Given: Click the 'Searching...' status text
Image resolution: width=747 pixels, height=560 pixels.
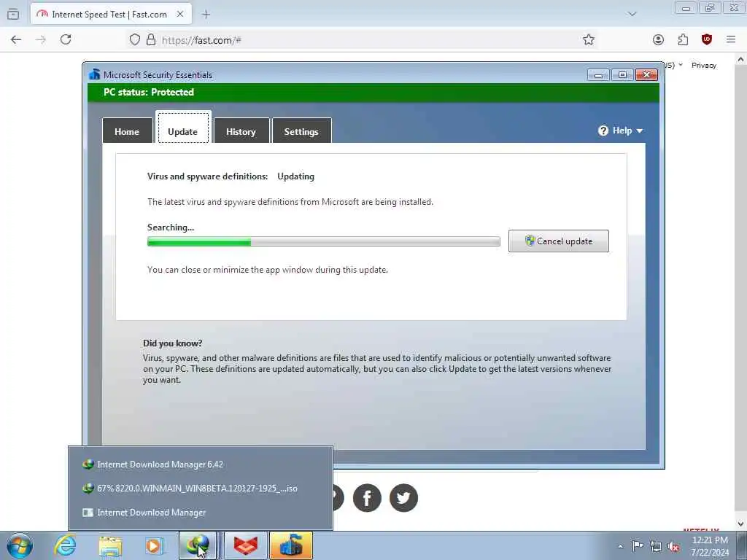Looking at the screenshot, I should pos(171,227).
